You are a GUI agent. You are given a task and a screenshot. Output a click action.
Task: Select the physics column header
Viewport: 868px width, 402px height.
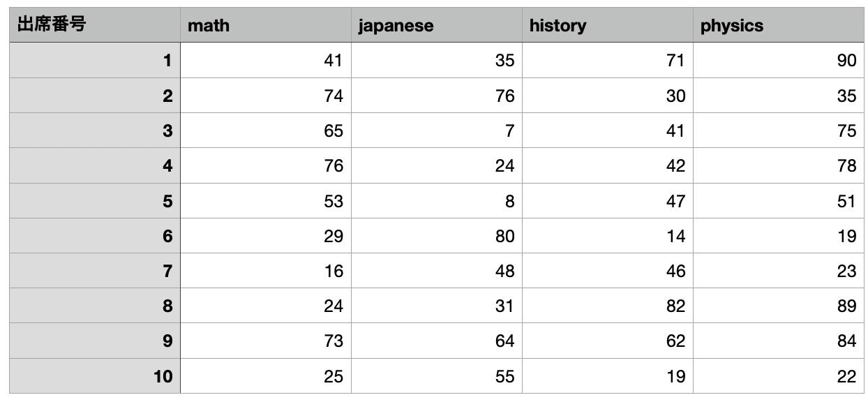(x=778, y=26)
